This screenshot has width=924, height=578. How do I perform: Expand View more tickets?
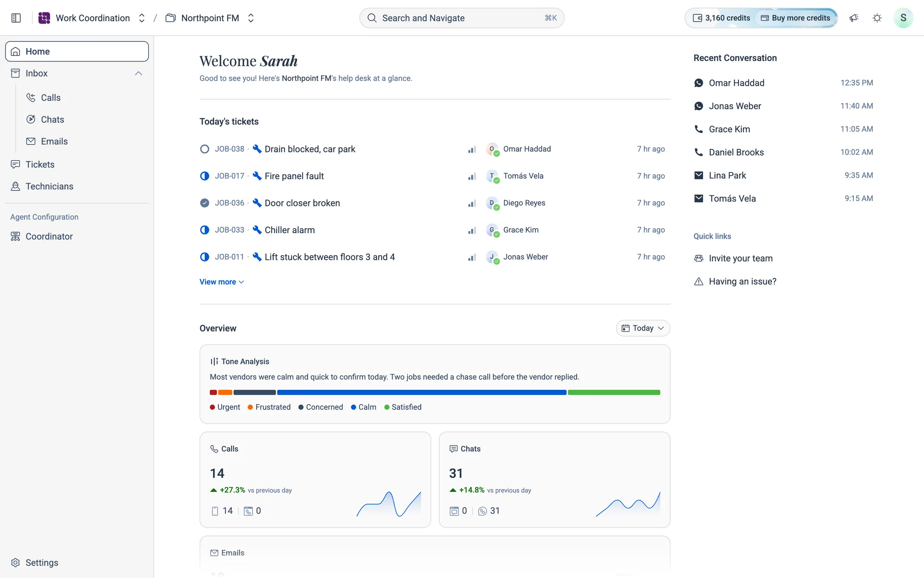(222, 282)
